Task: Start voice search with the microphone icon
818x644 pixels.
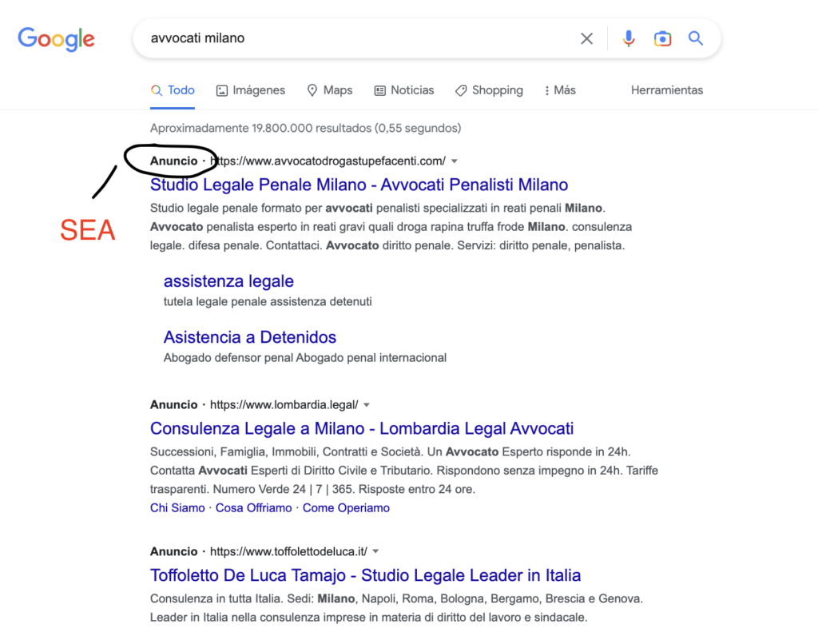Action: (629, 38)
